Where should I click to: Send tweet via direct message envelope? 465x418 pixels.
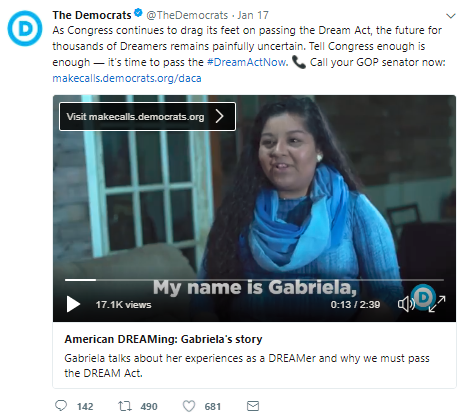pos(253,406)
